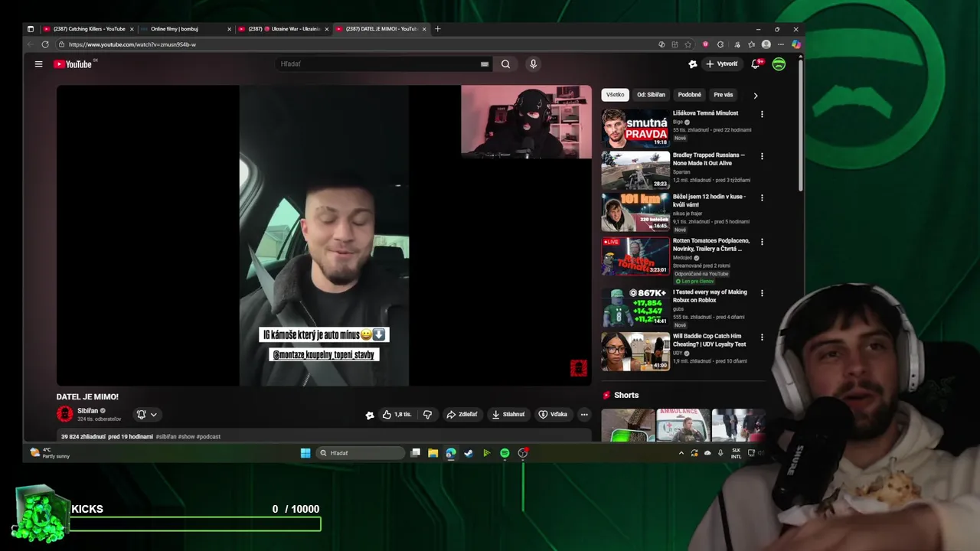980x551 pixels.
Task: Like the video with 1,8 tis. button
Action: (x=397, y=414)
